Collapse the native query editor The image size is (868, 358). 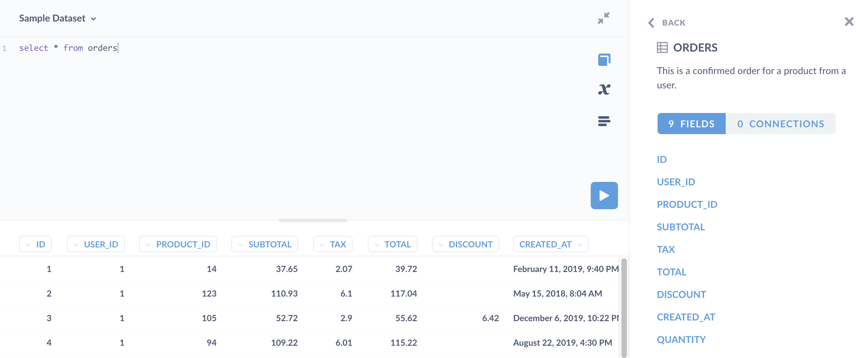pos(604,18)
